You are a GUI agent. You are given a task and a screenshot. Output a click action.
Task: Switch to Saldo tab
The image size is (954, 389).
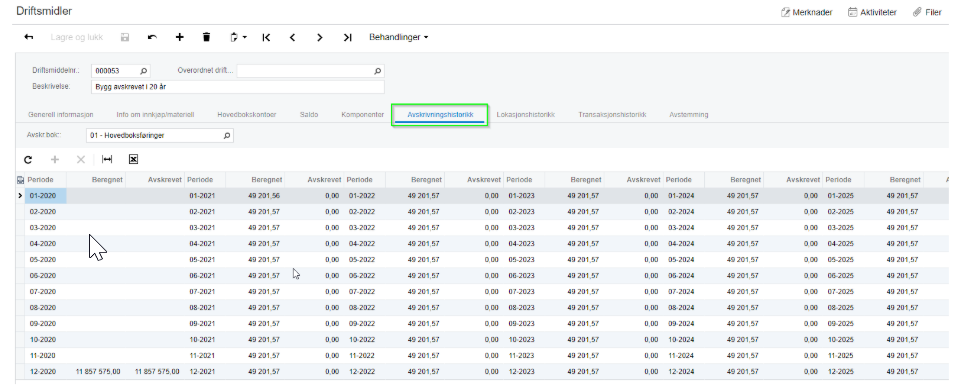[308, 114]
